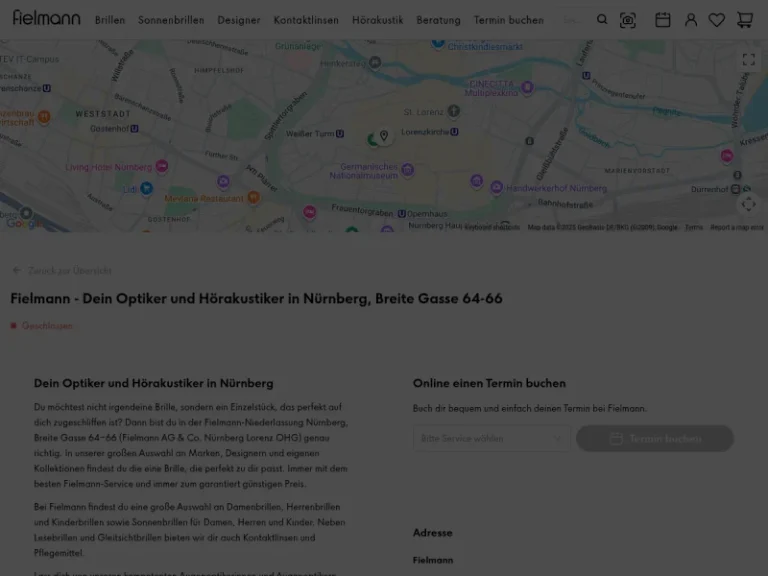Click the Geschlossen status text

tap(47, 326)
